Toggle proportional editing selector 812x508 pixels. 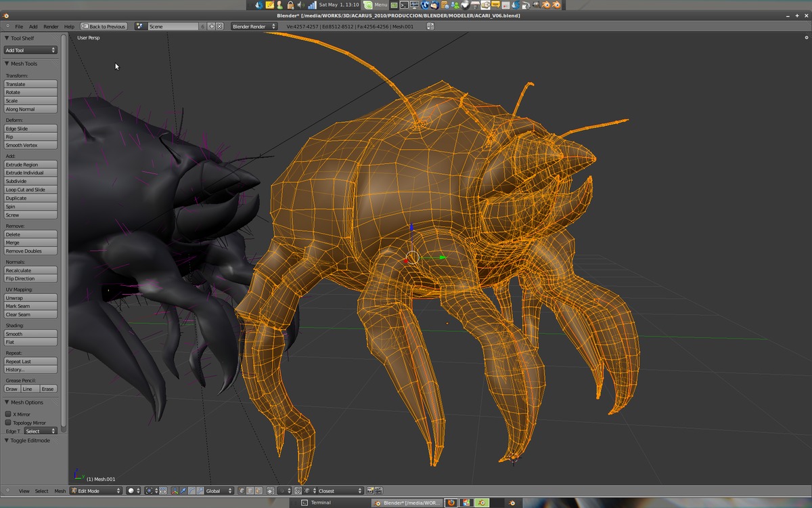click(285, 490)
